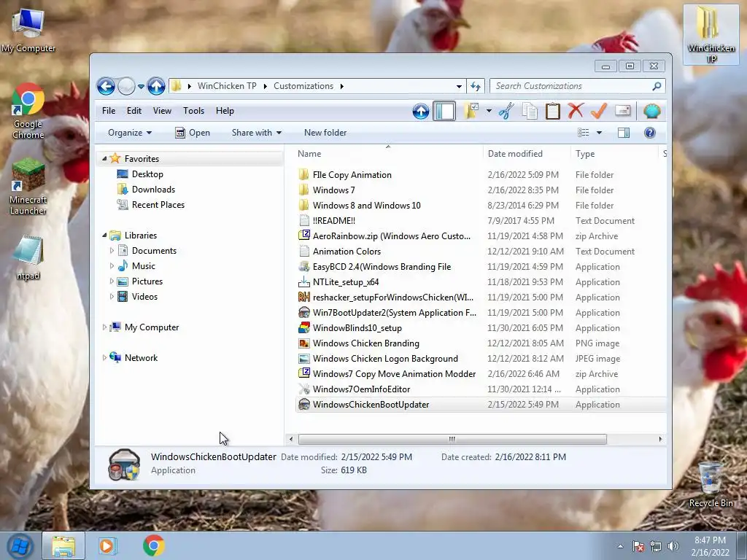
Task: Expand the Documents library node
Action: coord(112,251)
